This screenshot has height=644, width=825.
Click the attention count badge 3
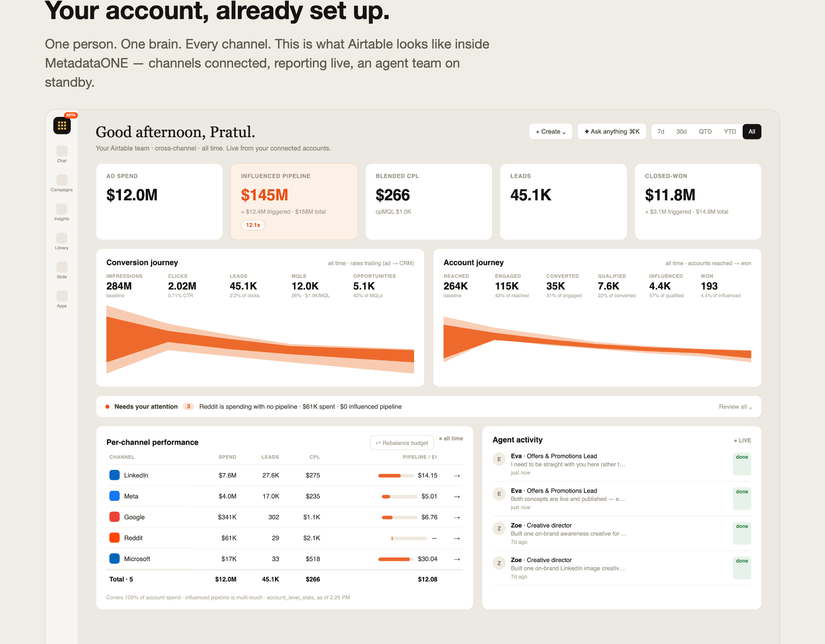pyautogui.click(x=188, y=406)
